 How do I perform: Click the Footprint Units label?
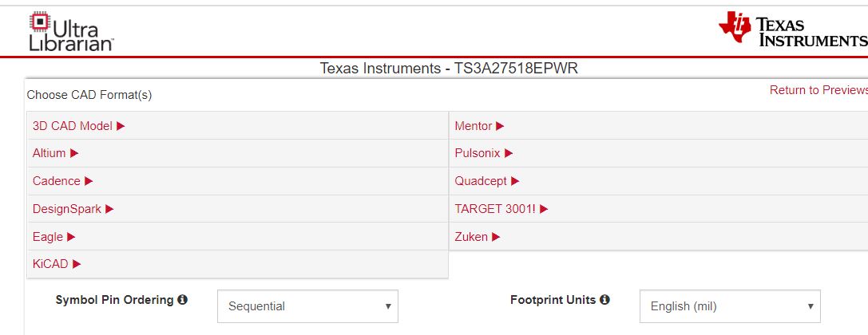553,300
